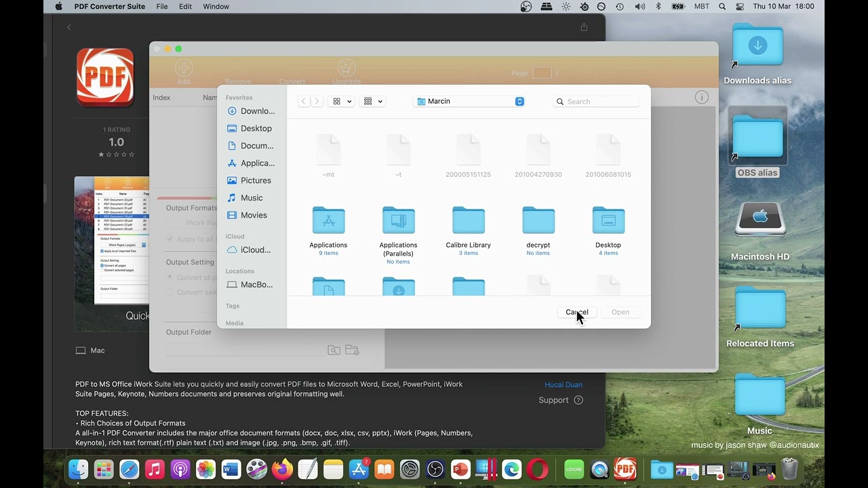Screen dimensions: 868x488
Task: Open Control Center in the menu bar
Action: click(x=740, y=7)
